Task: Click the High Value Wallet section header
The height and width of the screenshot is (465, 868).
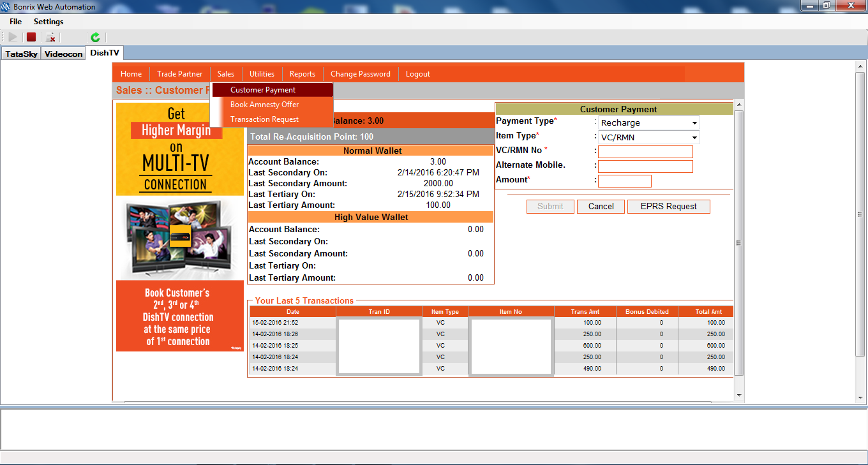Action: coord(371,217)
